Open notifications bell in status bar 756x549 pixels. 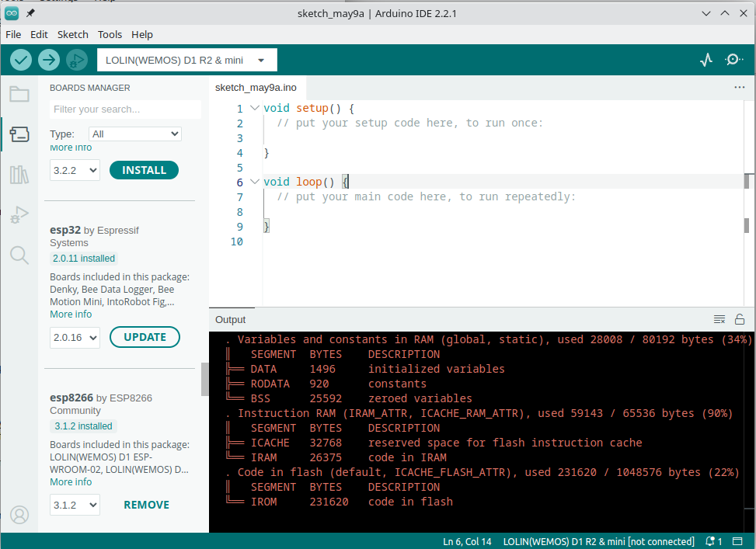point(713,541)
